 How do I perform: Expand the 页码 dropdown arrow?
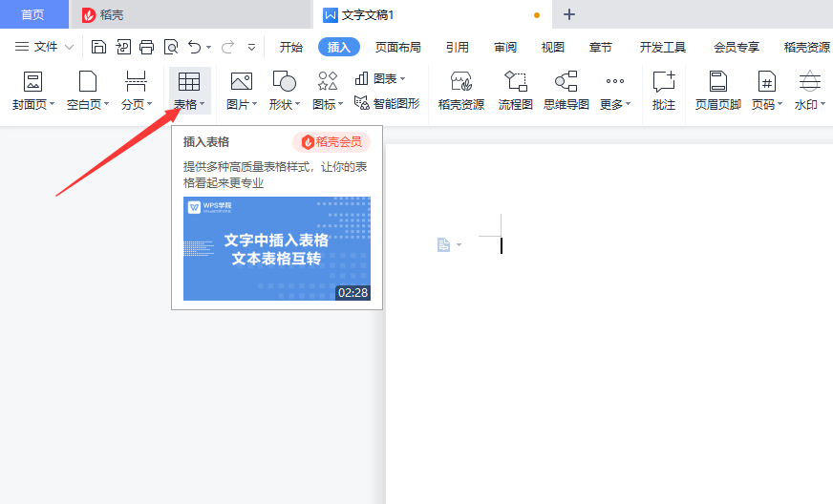click(780, 104)
